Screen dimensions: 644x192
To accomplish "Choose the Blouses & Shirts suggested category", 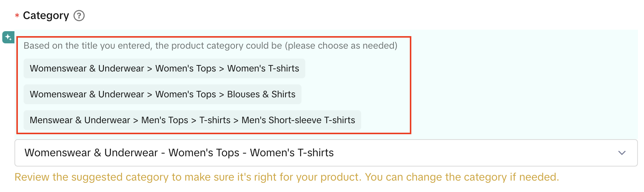I will [261, 94].
